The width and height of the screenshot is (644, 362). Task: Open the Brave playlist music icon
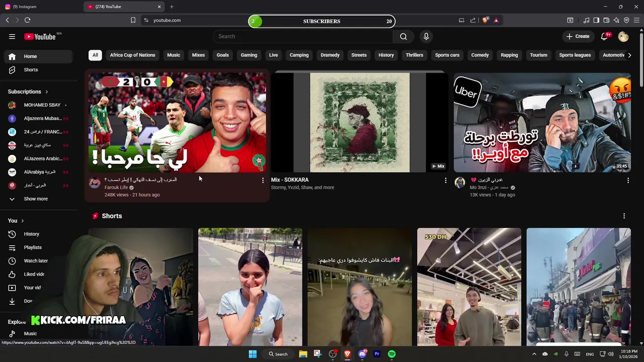click(586, 20)
